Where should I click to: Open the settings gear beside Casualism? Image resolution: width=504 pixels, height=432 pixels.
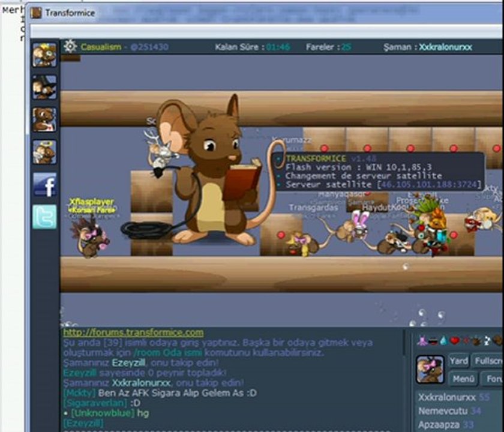70,47
